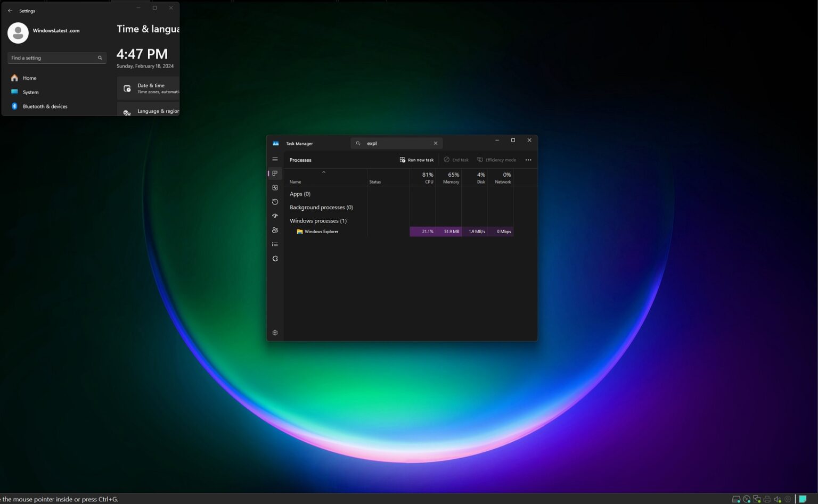Click the search icon in Find a setting
This screenshot has width=818, height=504.
(100, 57)
